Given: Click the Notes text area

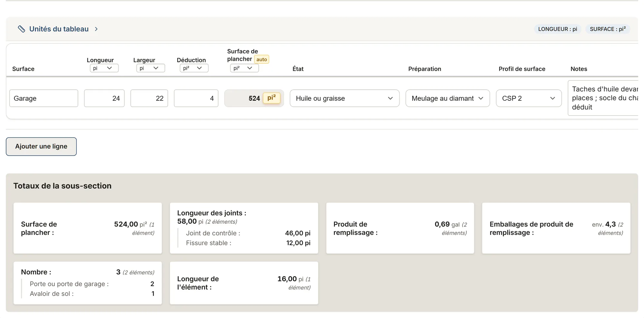Looking at the screenshot, I should click(x=603, y=98).
